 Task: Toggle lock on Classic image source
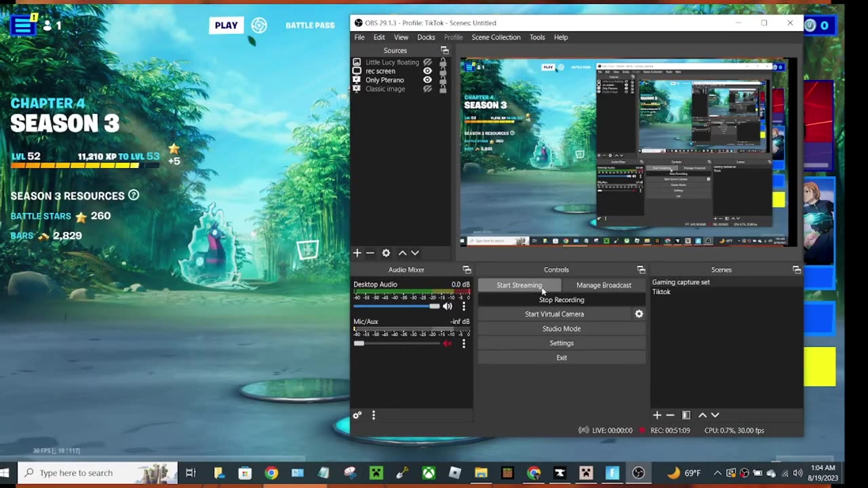[443, 88]
